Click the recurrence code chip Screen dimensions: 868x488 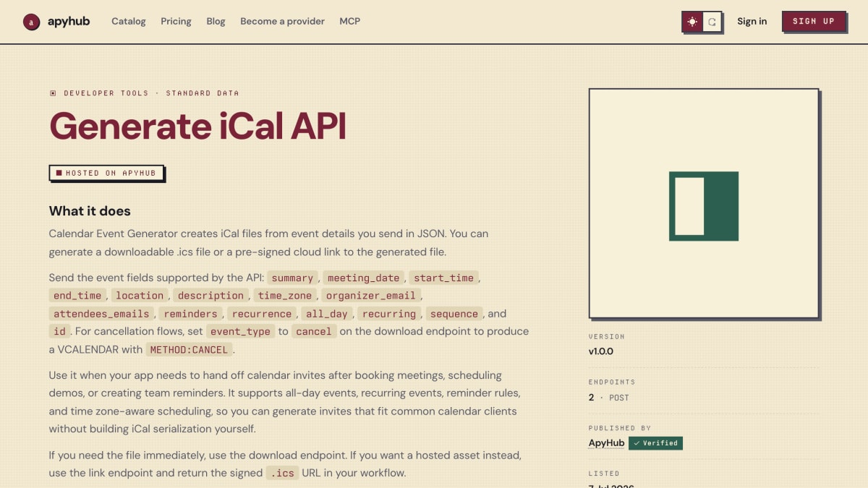pyautogui.click(x=262, y=314)
